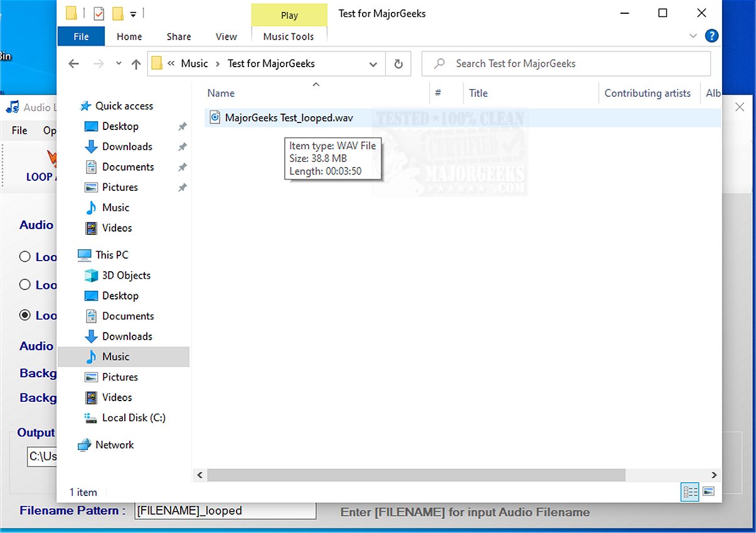Unpin Desktop using its pin icon
This screenshot has width=756, height=533.
point(182,126)
